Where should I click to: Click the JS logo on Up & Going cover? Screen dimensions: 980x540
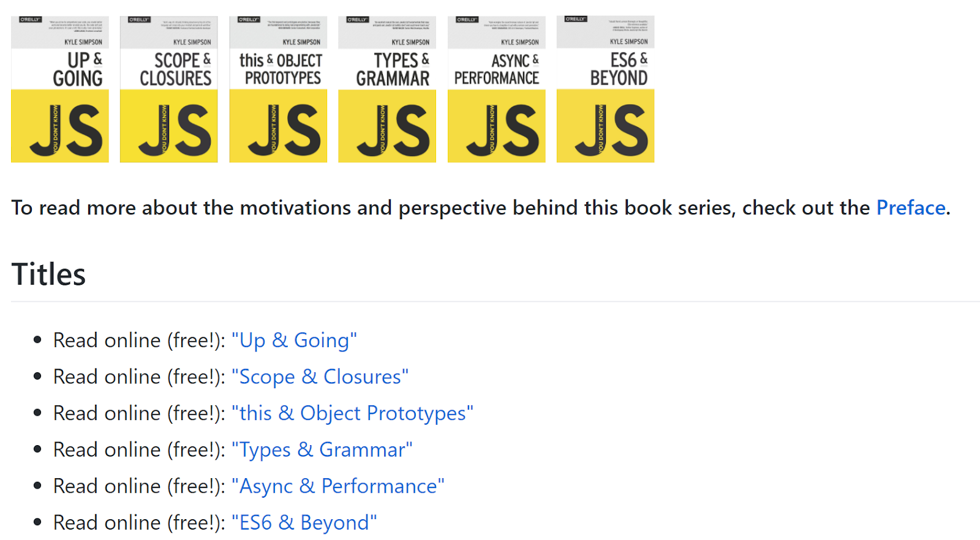(x=66, y=130)
